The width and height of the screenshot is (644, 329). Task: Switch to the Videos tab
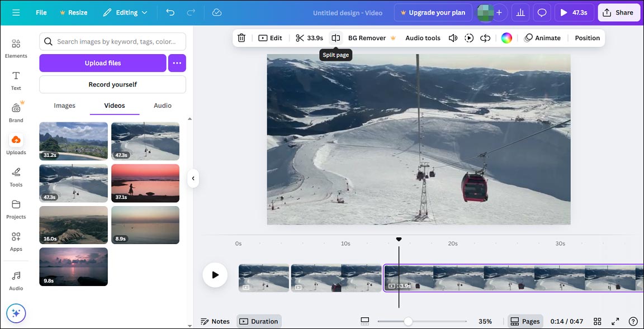click(115, 106)
